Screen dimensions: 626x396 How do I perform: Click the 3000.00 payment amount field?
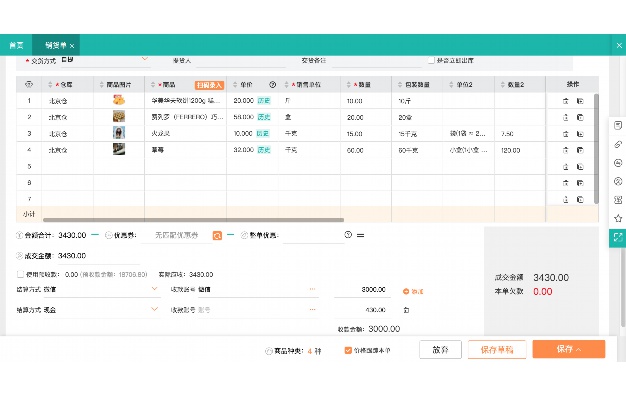(362, 290)
